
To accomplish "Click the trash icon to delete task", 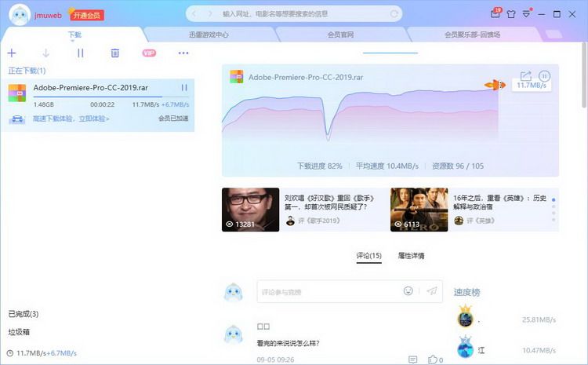I will click(114, 53).
